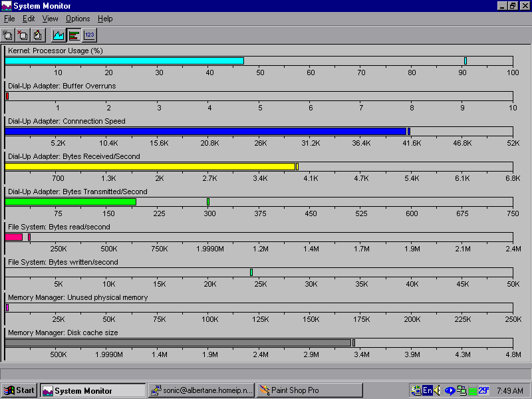Click the volume speaker tray icon
Image resolution: width=532 pixels, height=399 pixels.
[438, 390]
